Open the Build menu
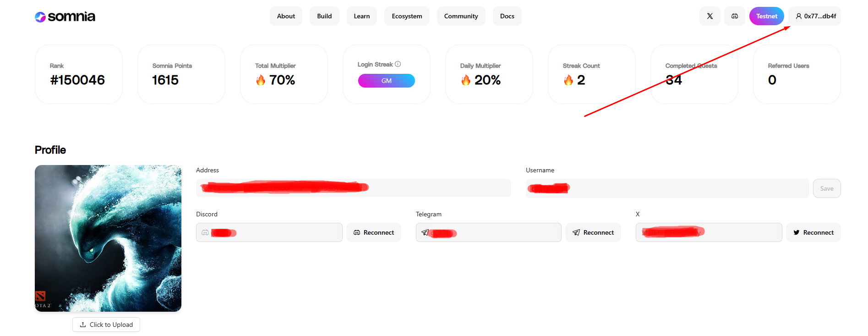This screenshot has width=868, height=336. pos(324,16)
